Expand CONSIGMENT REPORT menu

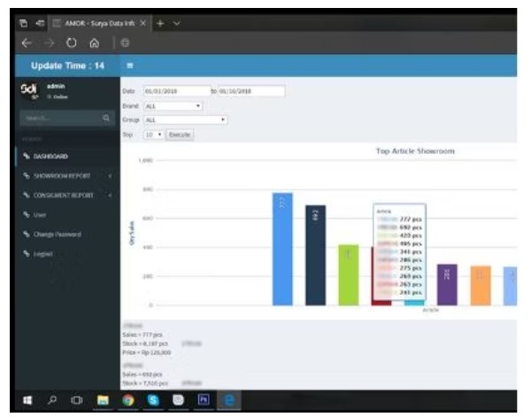[x=67, y=195]
